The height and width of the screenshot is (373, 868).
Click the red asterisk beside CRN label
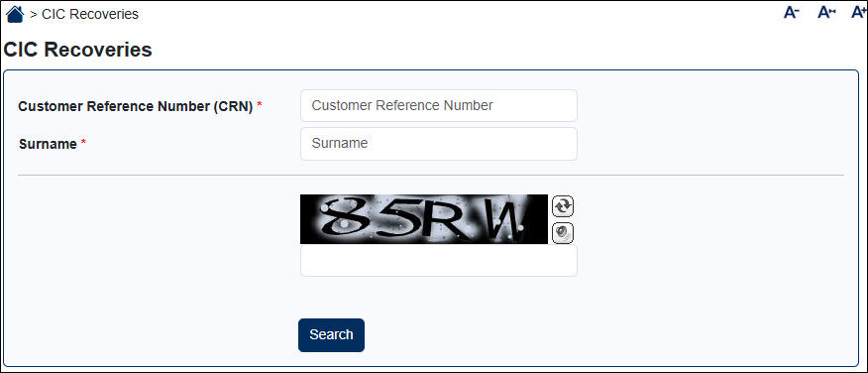(259, 105)
